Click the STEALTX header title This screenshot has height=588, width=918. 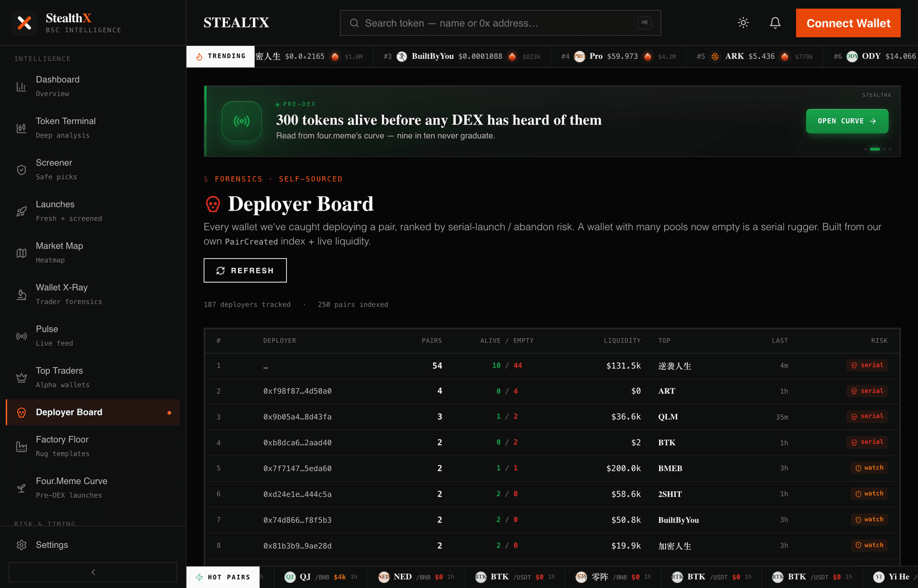pos(236,23)
